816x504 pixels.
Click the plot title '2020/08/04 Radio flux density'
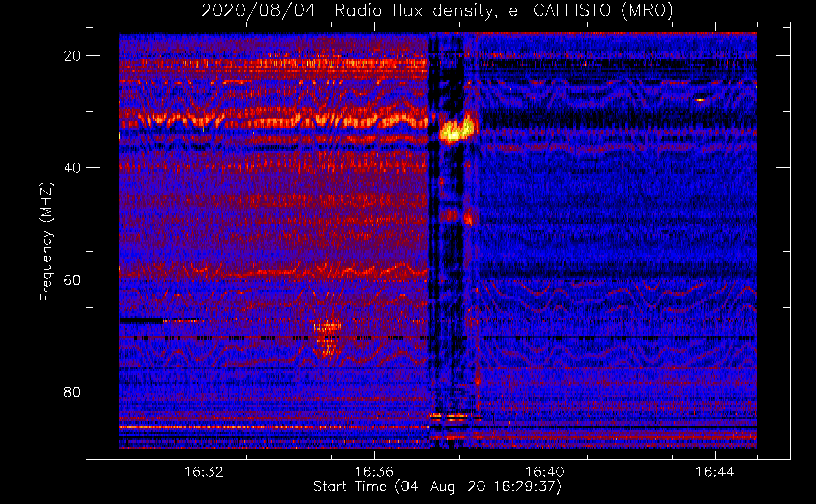coord(437,10)
